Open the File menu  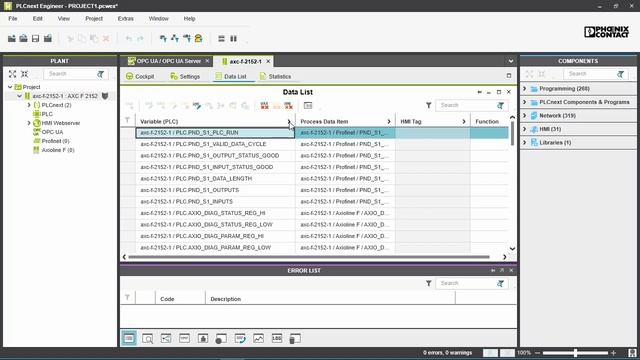[x=13, y=19]
